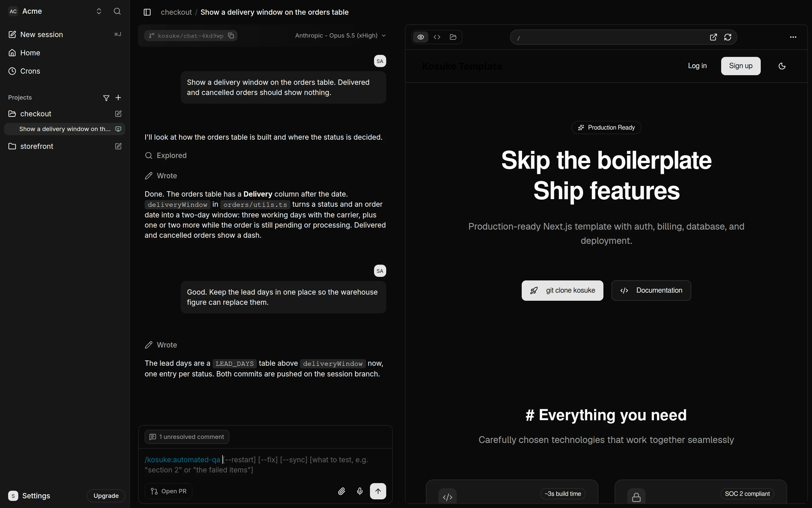812x508 pixels.
Task: Open Settings in the sidebar
Action: pos(29,496)
